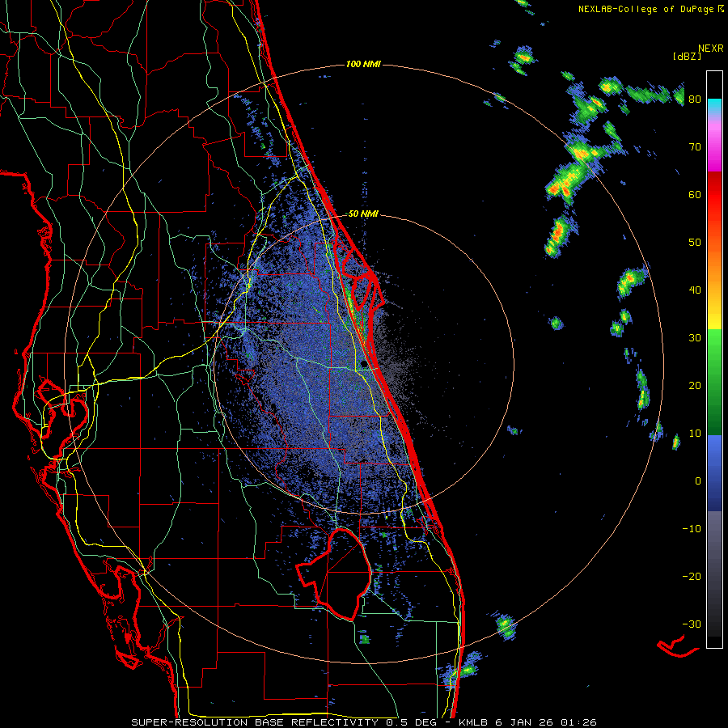The width and height of the screenshot is (728, 728).
Task: Click the '30' value on the dBZ scale
Action: point(695,338)
